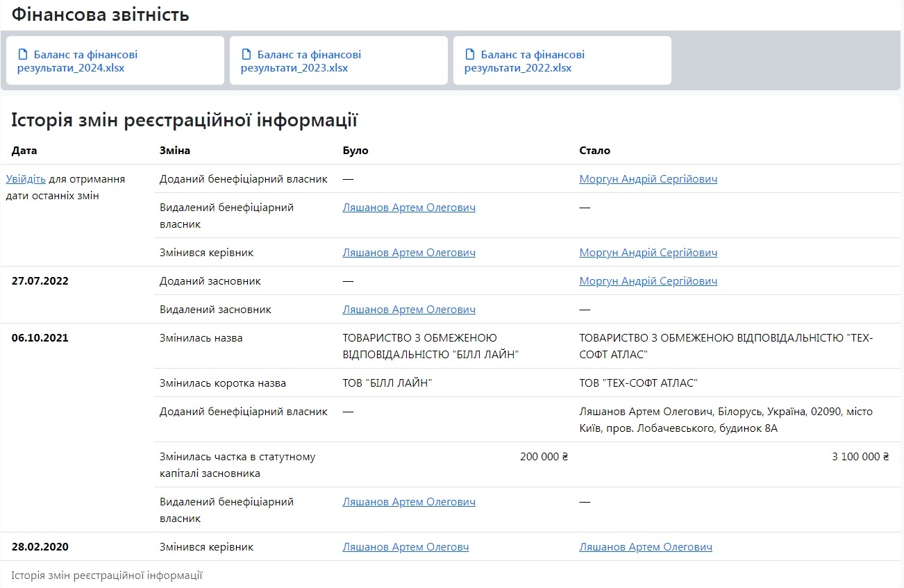Click the Стало column header
The image size is (904, 588).
point(594,151)
